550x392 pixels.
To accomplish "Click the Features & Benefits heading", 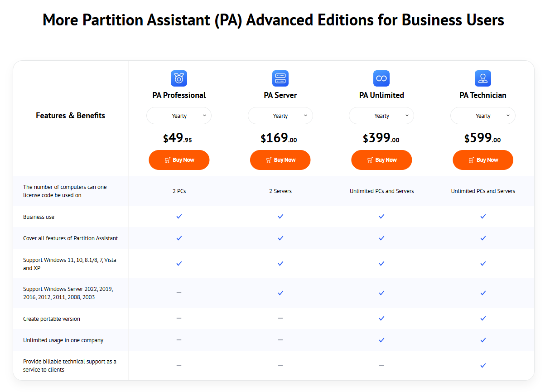I will (x=70, y=116).
